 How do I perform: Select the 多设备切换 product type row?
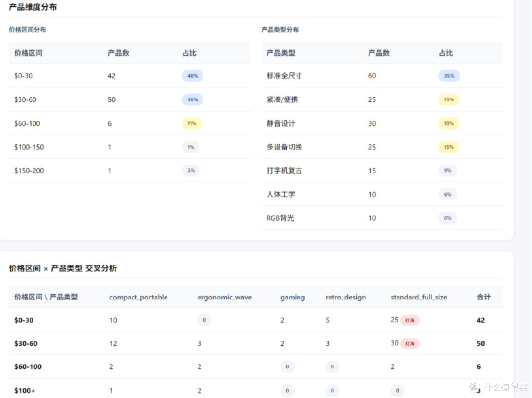point(382,147)
